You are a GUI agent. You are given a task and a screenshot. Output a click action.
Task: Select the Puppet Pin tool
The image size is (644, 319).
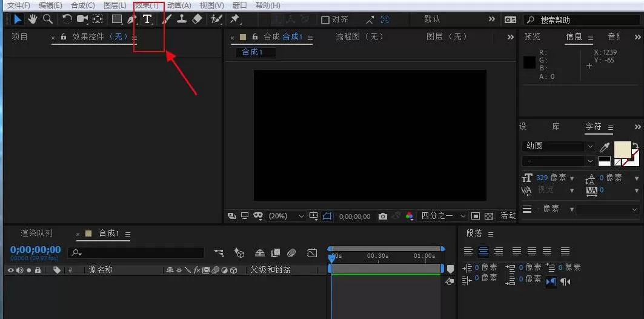234,19
